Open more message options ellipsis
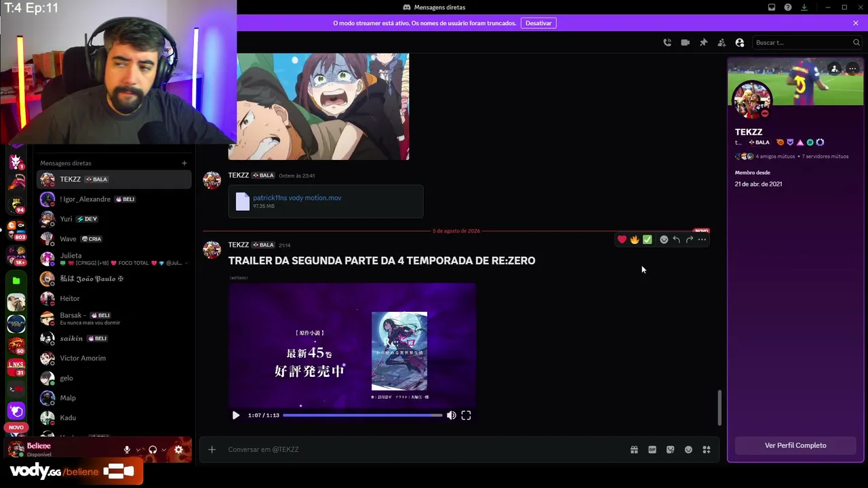 [x=703, y=239]
